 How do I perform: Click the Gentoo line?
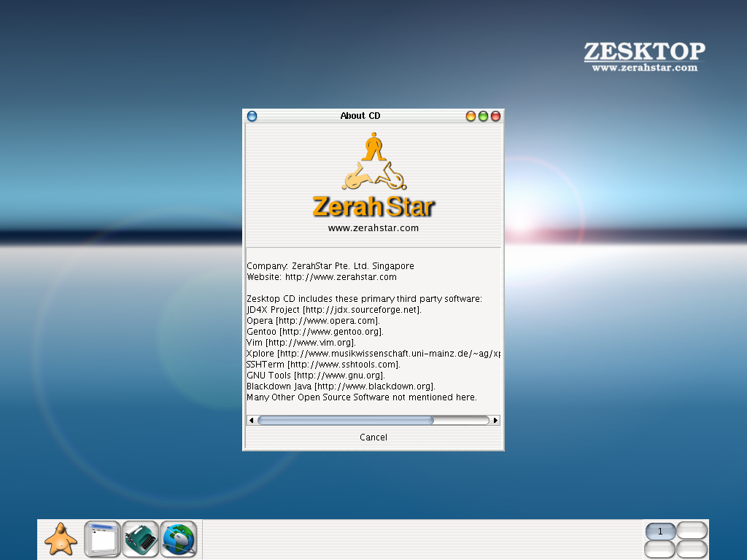coord(315,332)
